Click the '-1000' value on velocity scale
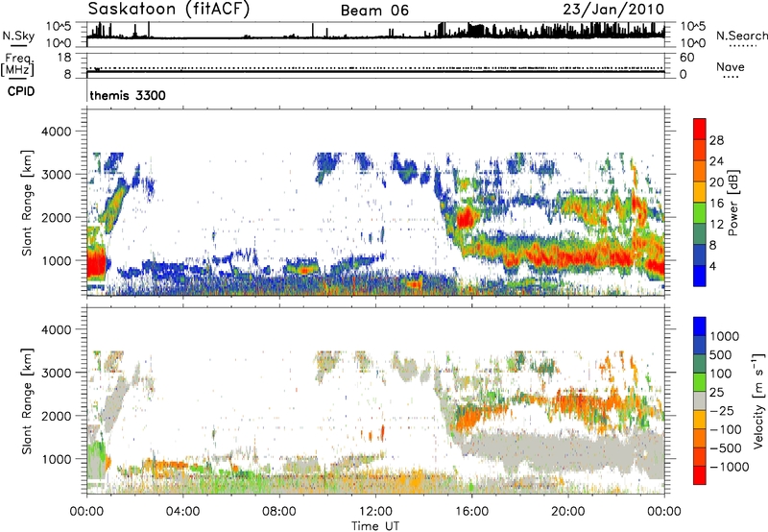768x532 pixels. (x=729, y=467)
